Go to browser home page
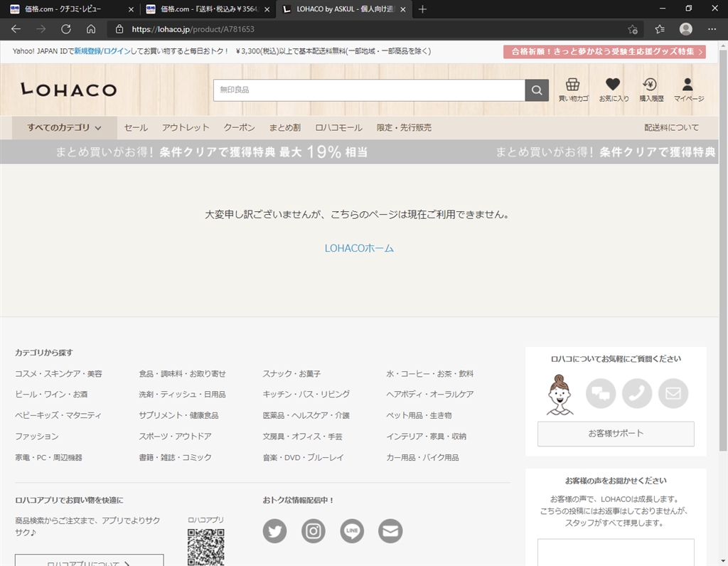Viewport: 728px width, 566px height. click(x=91, y=29)
